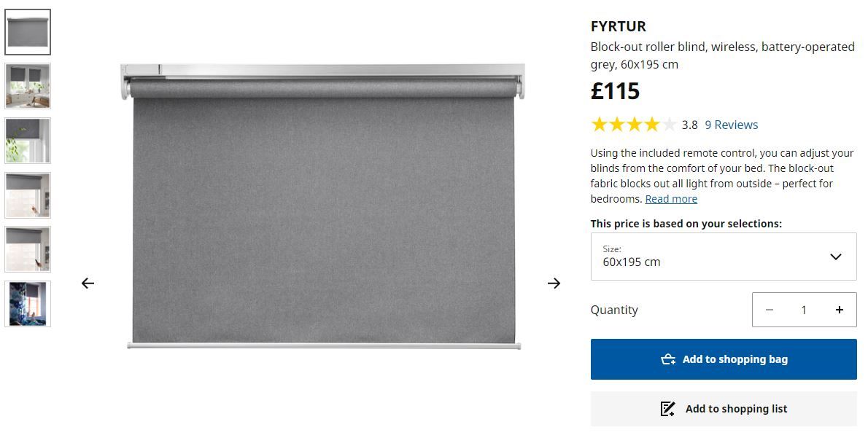This screenshot has height=438, width=868.
Task: Open fifth thumbnail in image gallery
Action: pos(28,249)
